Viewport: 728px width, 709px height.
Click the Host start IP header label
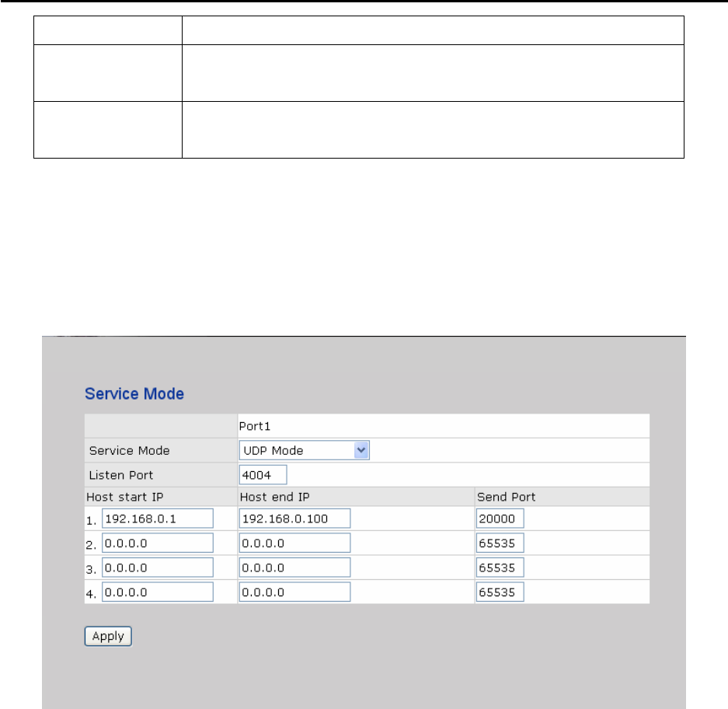125,497
